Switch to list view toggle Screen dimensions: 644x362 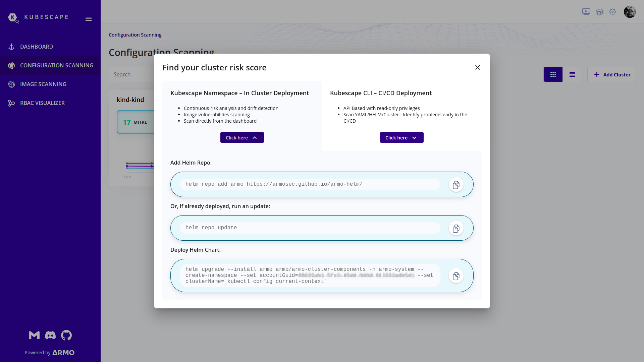(x=572, y=74)
